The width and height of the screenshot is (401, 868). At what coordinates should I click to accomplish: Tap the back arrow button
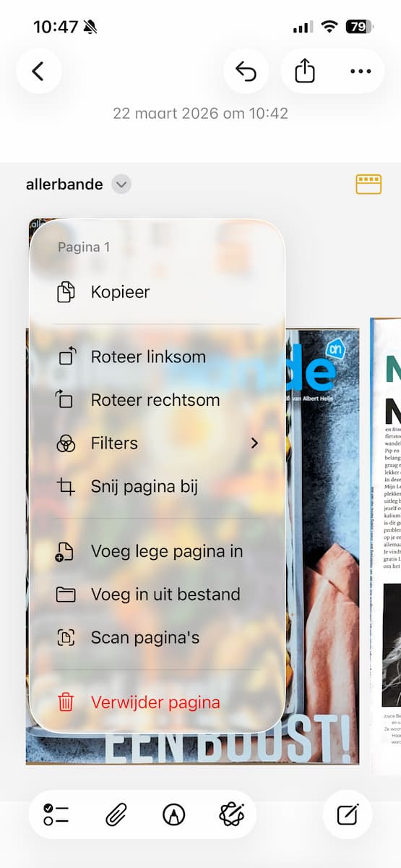pyautogui.click(x=38, y=71)
